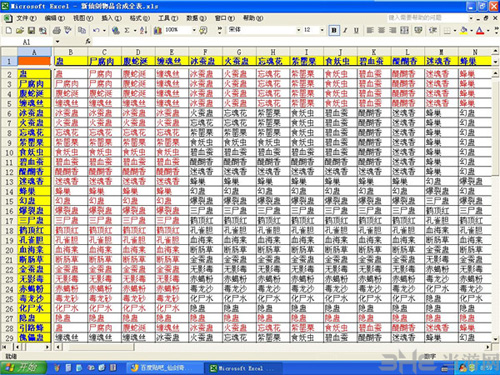The width and height of the screenshot is (500, 375).
Task: Toggle Bold formatting button
Action: coord(334,30)
